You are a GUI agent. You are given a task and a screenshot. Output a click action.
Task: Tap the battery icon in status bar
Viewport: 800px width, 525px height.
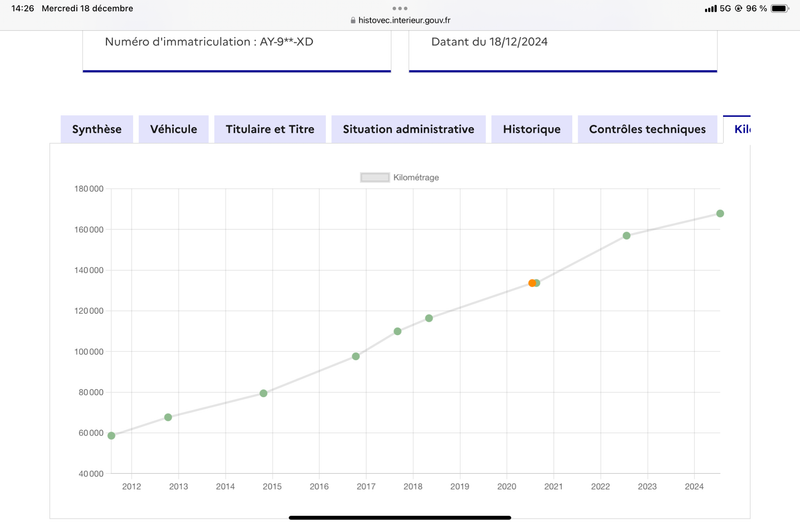780,8
